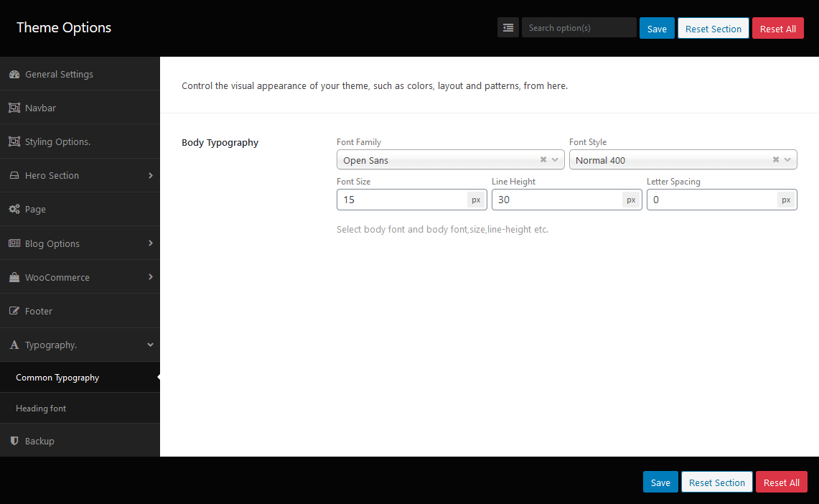Screen dimensions: 819x504
Task: Click the top Reset Section button
Action: [x=713, y=29]
